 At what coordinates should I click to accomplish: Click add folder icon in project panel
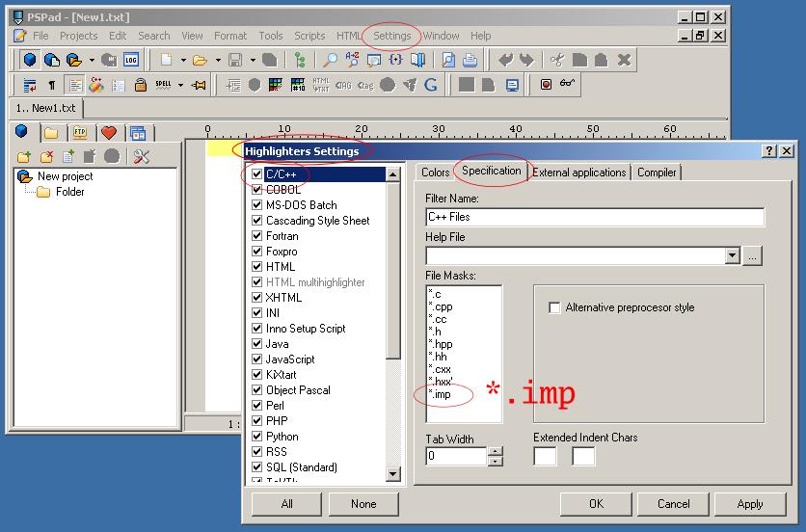coord(24,156)
